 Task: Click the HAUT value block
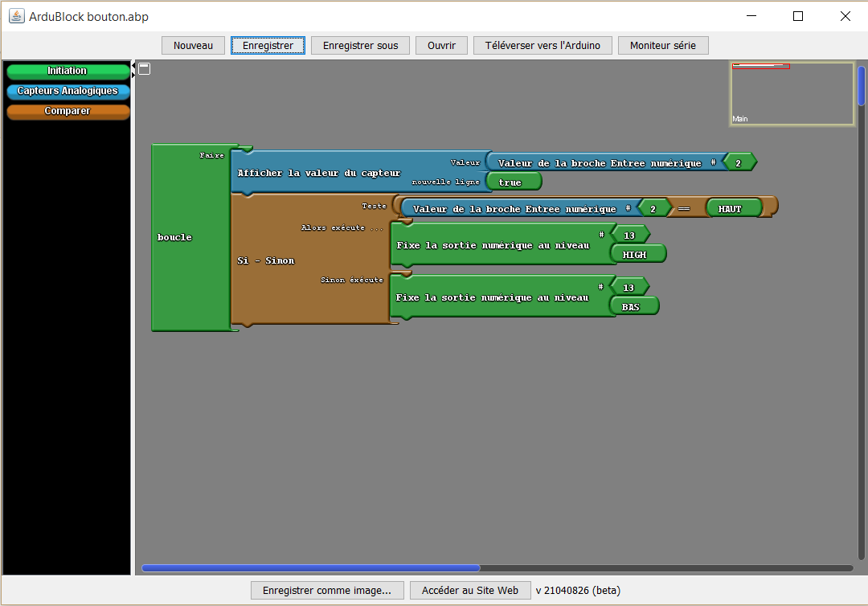click(x=731, y=208)
